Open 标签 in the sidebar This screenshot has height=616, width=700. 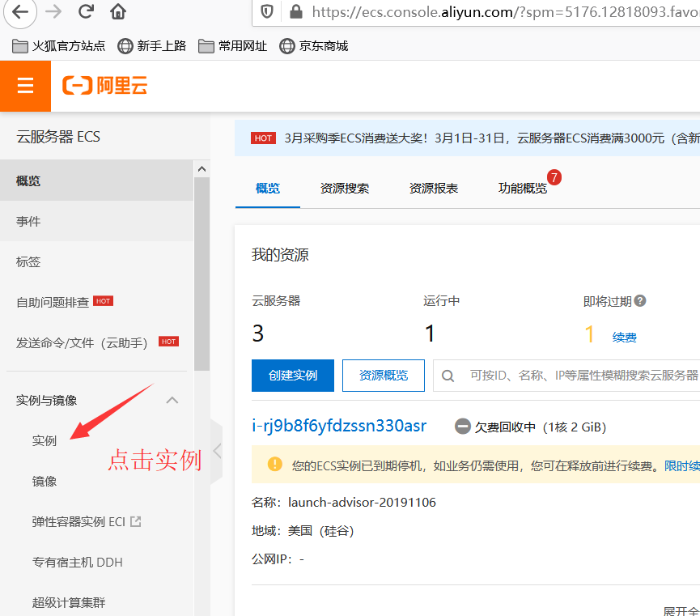tap(96, 261)
